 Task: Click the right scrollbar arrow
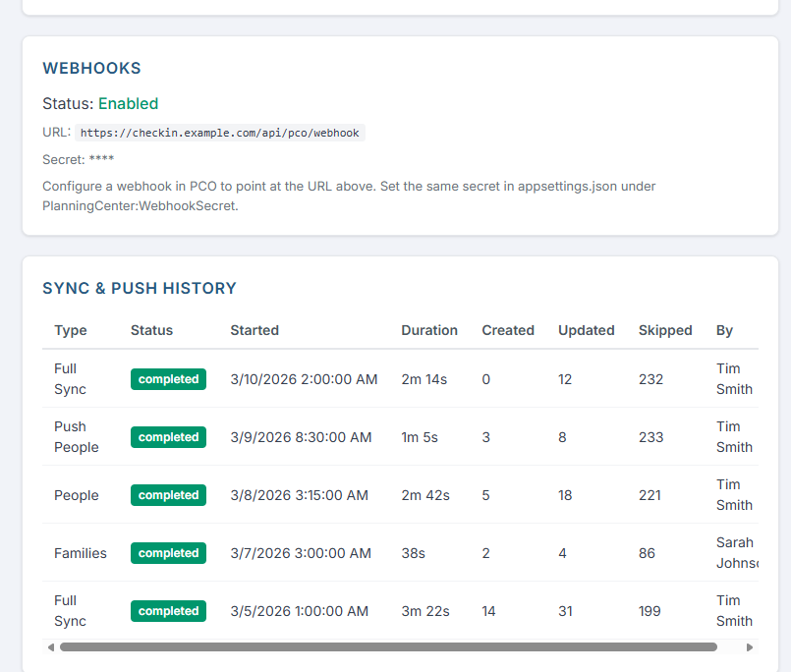(x=750, y=647)
